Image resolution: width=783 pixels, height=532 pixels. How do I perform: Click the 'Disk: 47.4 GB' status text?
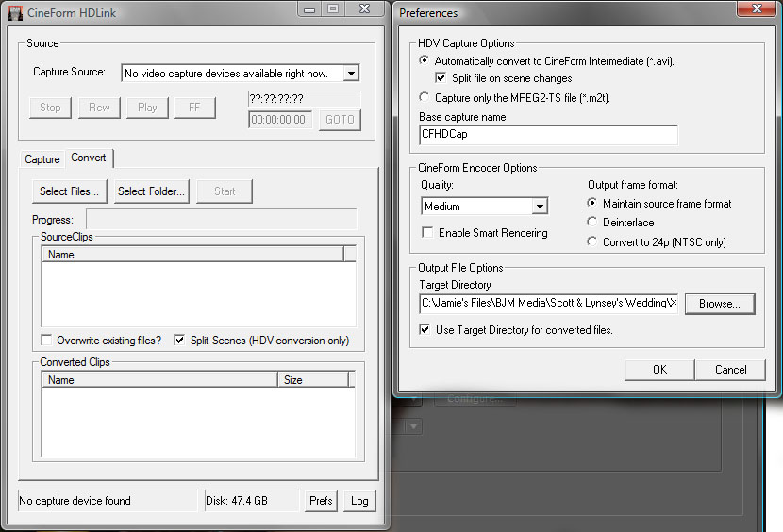pos(237,501)
